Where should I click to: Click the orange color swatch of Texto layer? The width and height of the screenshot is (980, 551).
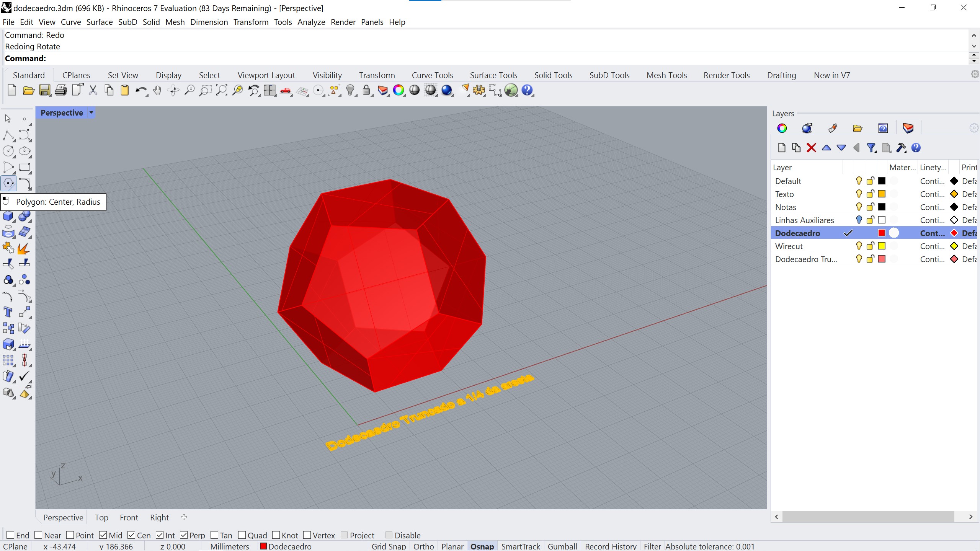882,194
